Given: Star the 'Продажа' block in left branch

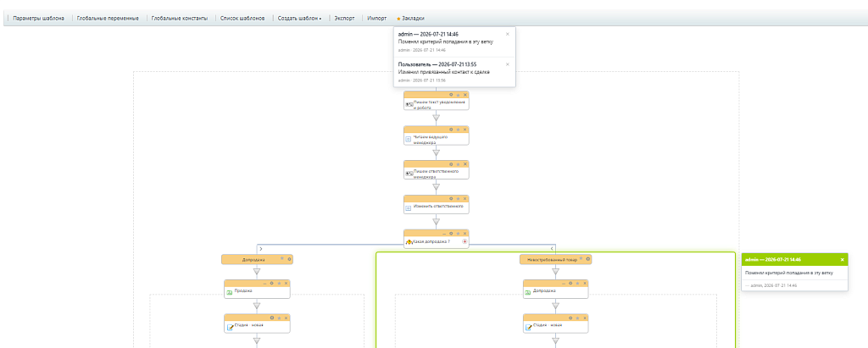Looking at the screenshot, I should [x=279, y=283].
